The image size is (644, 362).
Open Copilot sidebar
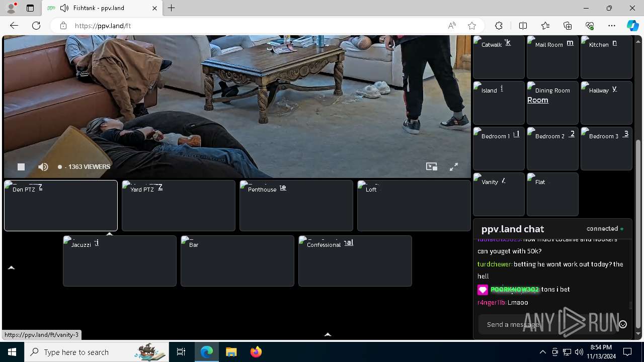(x=632, y=26)
